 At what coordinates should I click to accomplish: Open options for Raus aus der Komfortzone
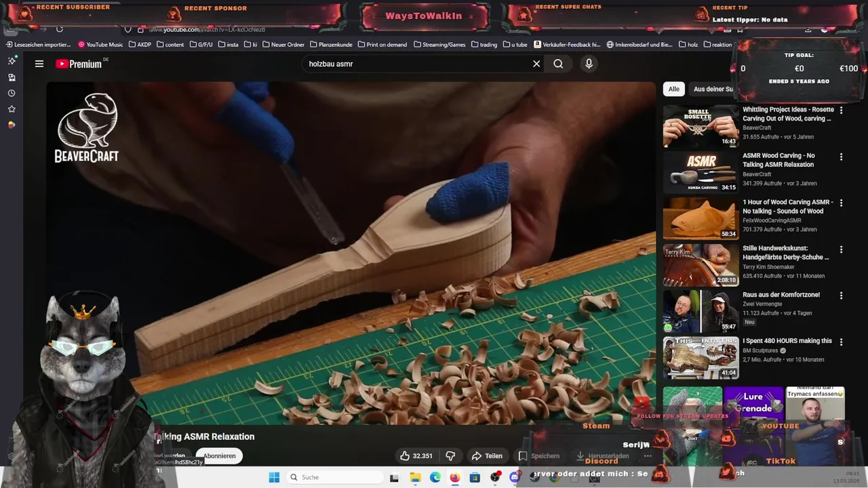(x=841, y=296)
